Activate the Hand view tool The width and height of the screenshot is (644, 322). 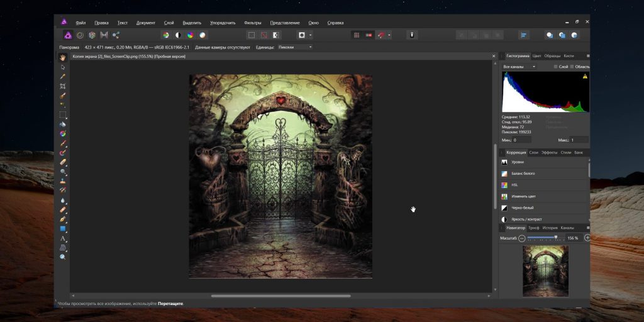[63, 58]
